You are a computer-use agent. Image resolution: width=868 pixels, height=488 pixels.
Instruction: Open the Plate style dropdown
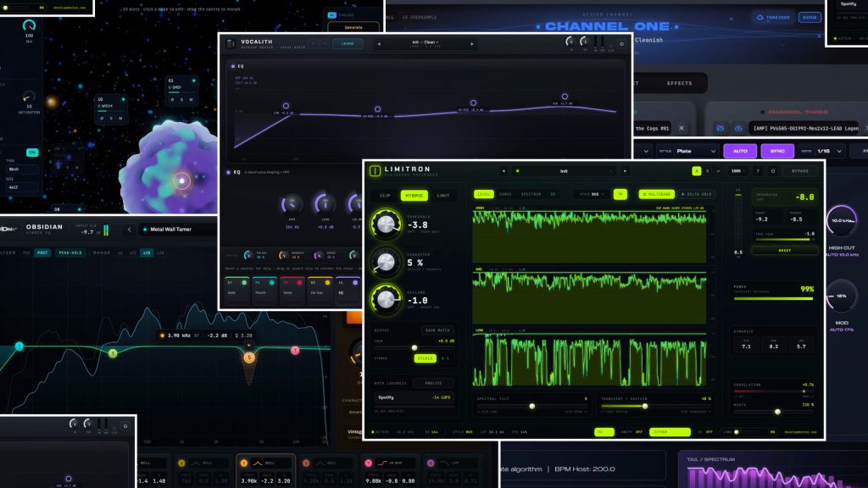[696, 151]
